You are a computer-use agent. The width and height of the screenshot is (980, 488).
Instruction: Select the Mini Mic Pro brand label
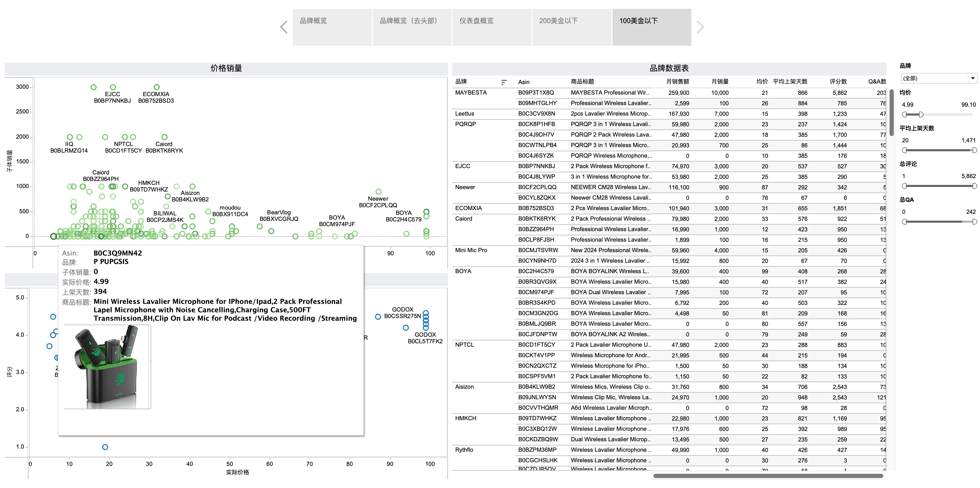(x=471, y=251)
